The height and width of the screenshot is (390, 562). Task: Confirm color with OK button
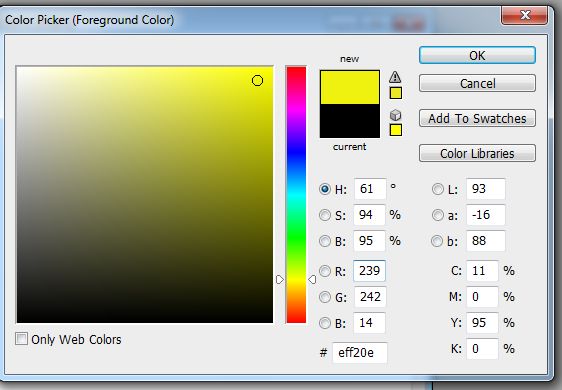(477, 56)
